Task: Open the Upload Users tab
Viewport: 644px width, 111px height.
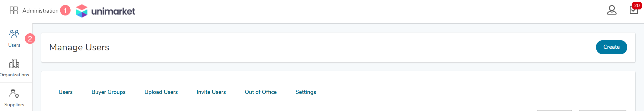Action: (x=161, y=92)
